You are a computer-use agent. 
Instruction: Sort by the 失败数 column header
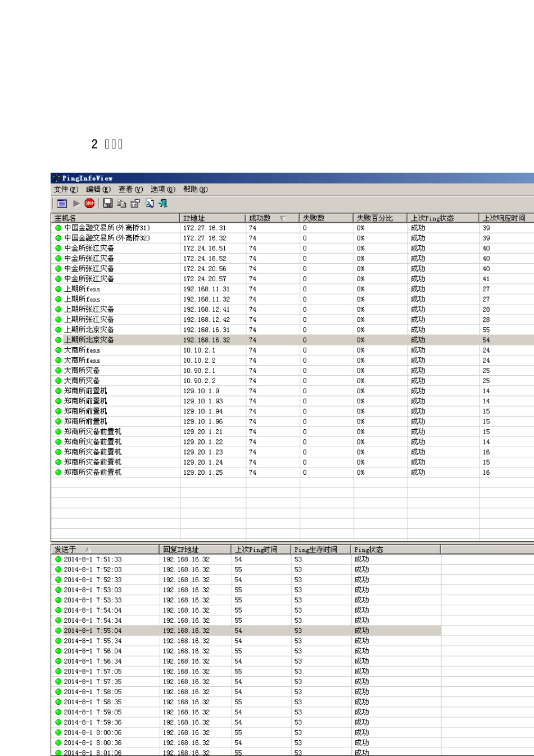point(327,218)
